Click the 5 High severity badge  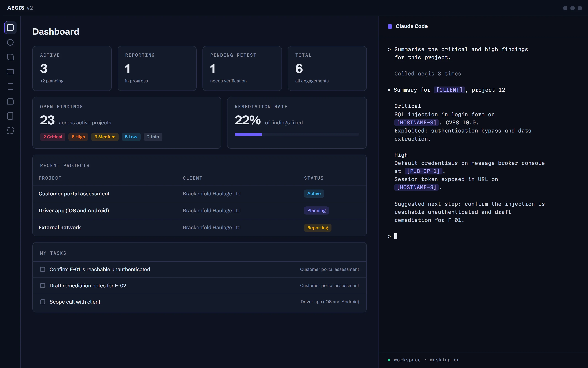point(78,137)
